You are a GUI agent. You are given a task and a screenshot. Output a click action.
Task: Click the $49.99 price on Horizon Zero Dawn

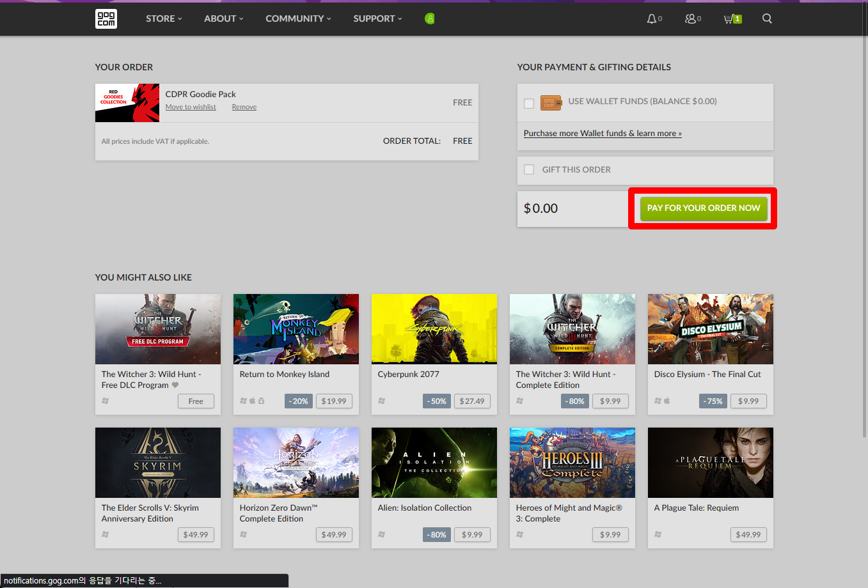click(x=334, y=535)
